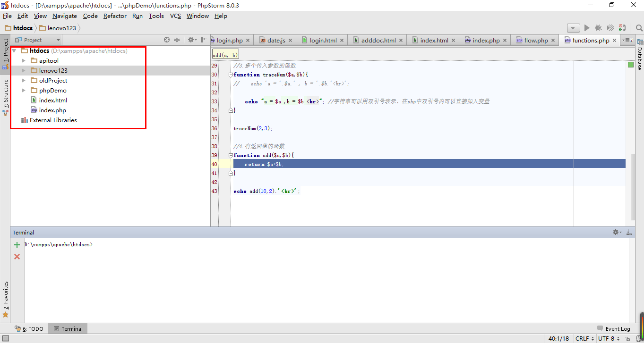Close the functions.php tab
644x343 pixels.
point(614,41)
